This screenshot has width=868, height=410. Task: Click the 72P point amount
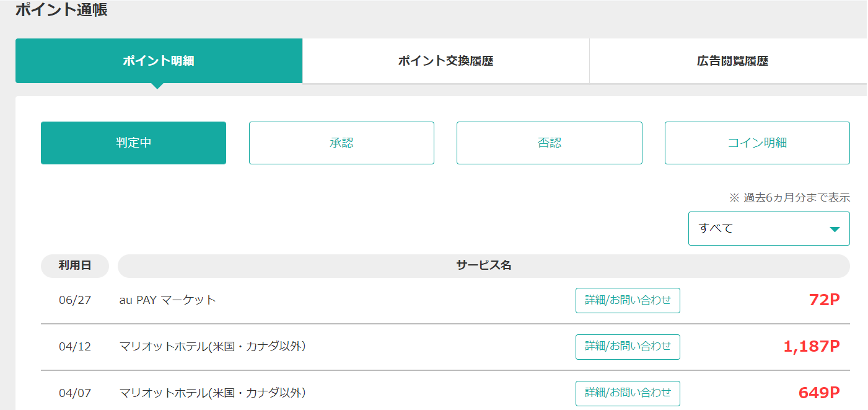(x=824, y=300)
